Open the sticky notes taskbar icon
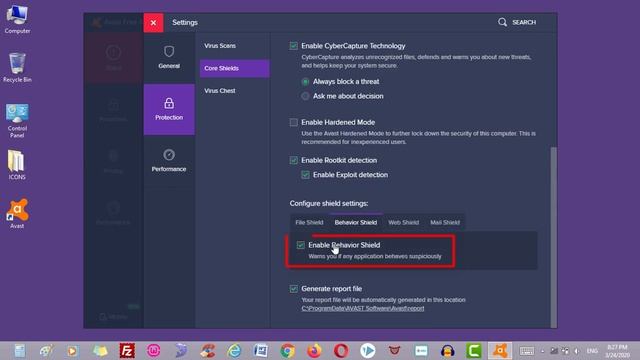This screenshot has height=360, width=640. click(x=100, y=351)
